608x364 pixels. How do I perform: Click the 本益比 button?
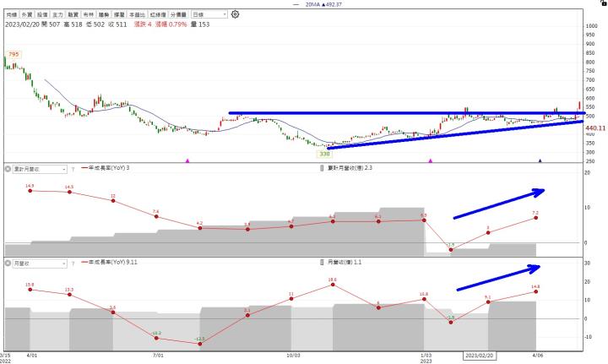point(138,15)
